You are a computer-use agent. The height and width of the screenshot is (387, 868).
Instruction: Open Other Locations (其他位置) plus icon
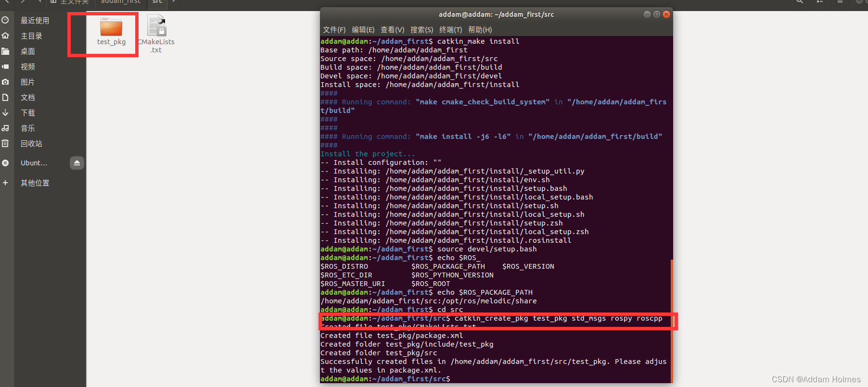click(5, 183)
